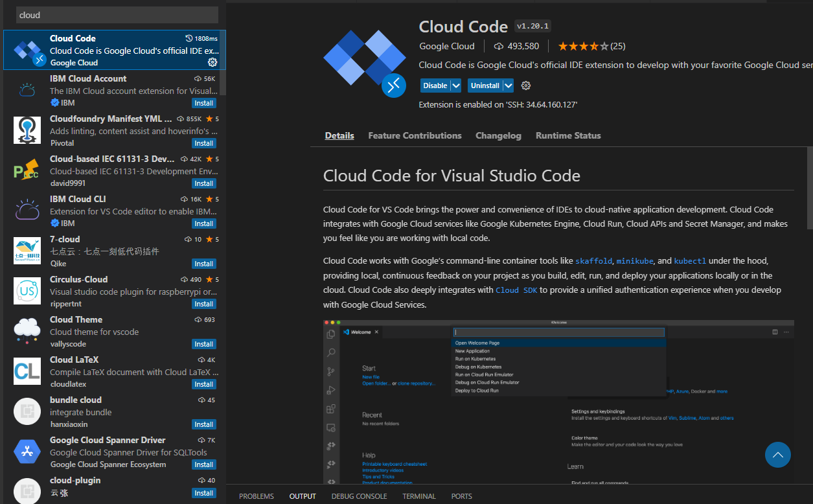Switch to the Details tab
The width and height of the screenshot is (813, 504).
tap(339, 135)
